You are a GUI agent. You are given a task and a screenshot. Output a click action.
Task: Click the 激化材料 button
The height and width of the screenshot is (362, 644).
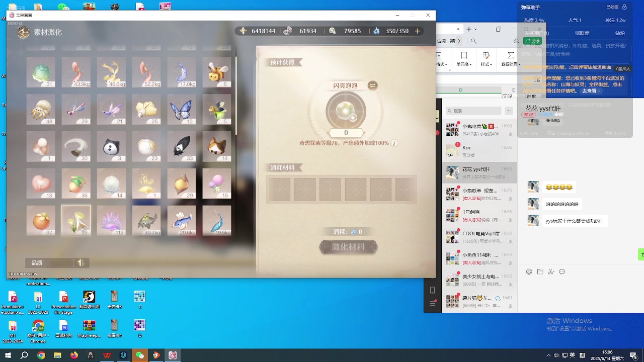[349, 247]
